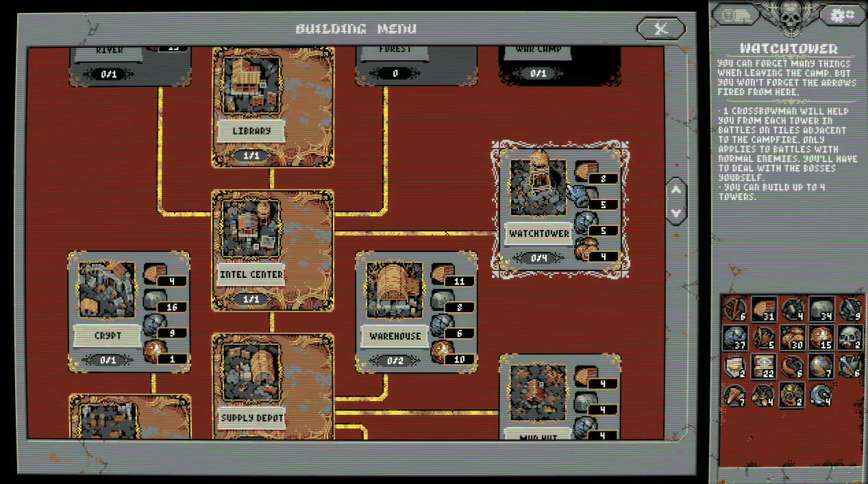Select the inventory item with count 37

pyautogui.click(x=735, y=337)
